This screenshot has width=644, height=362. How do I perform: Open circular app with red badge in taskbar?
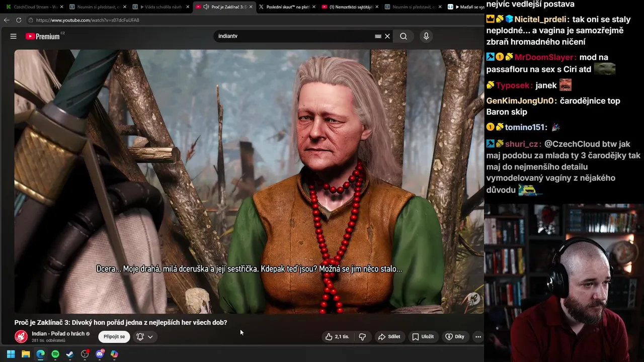[85, 354]
